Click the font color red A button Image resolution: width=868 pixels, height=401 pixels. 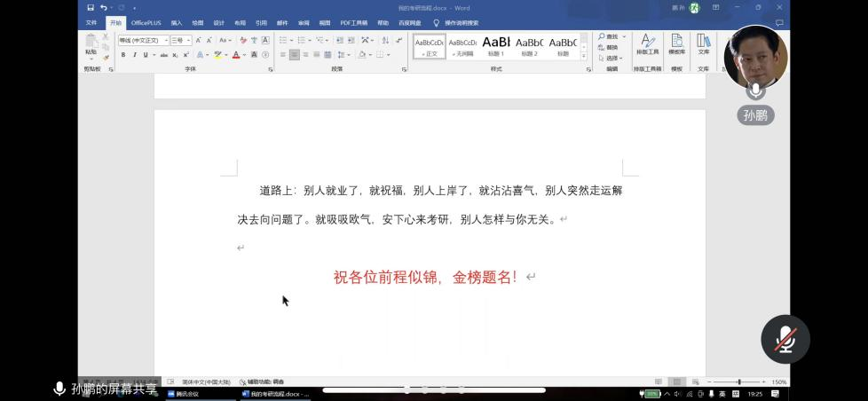(236, 55)
